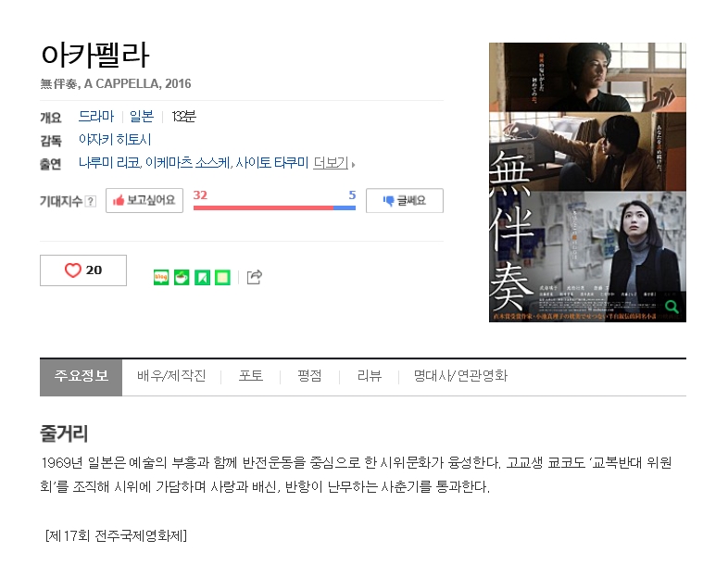The height and width of the screenshot is (565, 728).
Task: Click the 보고싶어요 thumbs-up button
Action: coord(144,201)
